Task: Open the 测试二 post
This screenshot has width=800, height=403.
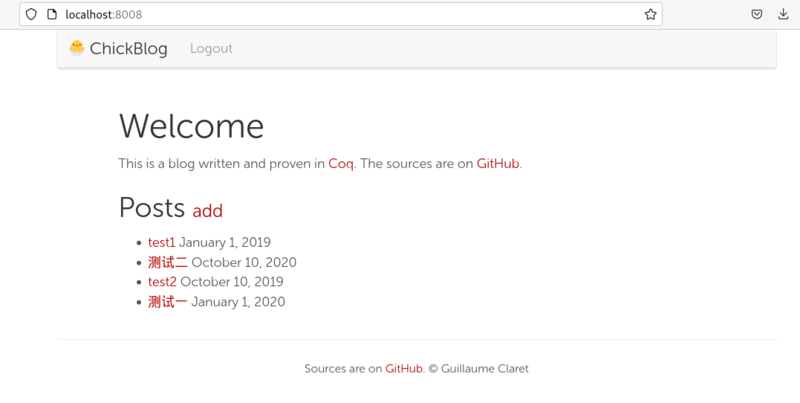Action: (167, 262)
